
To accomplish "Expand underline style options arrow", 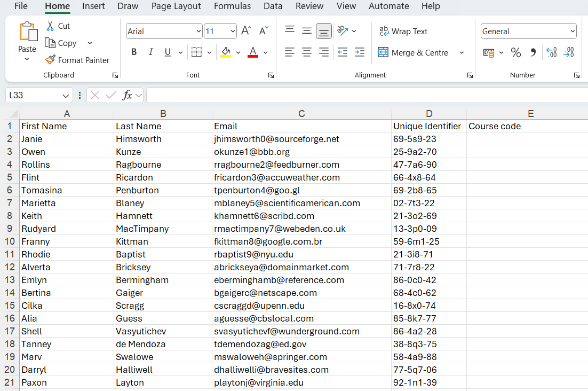I will (x=180, y=52).
